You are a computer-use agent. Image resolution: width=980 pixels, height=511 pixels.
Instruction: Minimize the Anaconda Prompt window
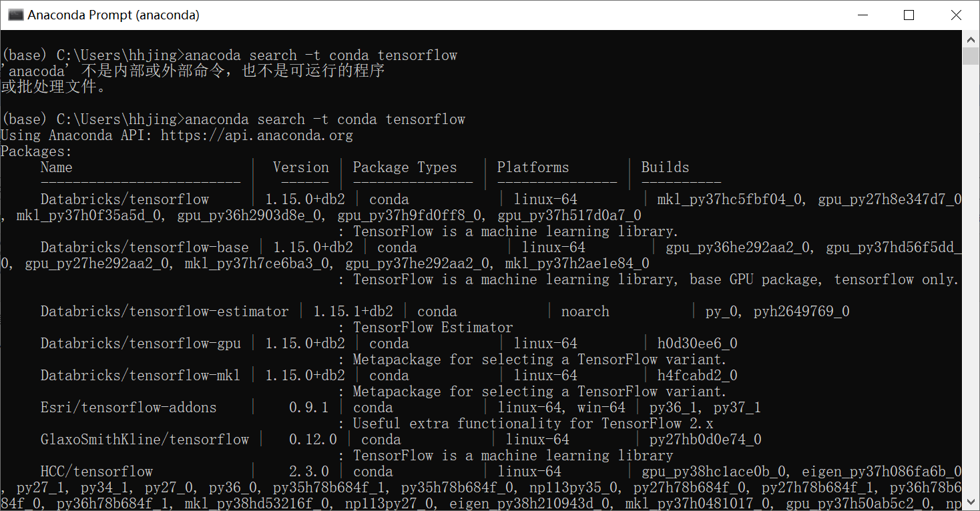[863, 15]
